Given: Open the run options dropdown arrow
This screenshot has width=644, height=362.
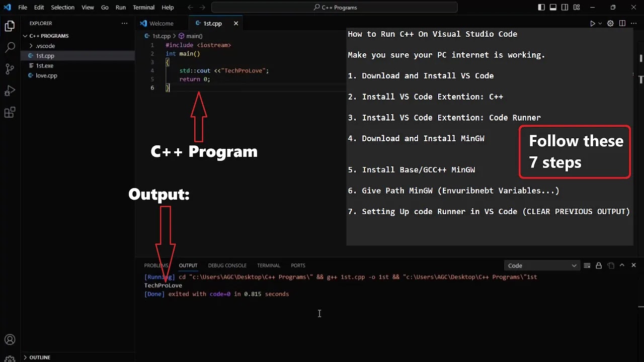Looking at the screenshot, I should click(600, 24).
